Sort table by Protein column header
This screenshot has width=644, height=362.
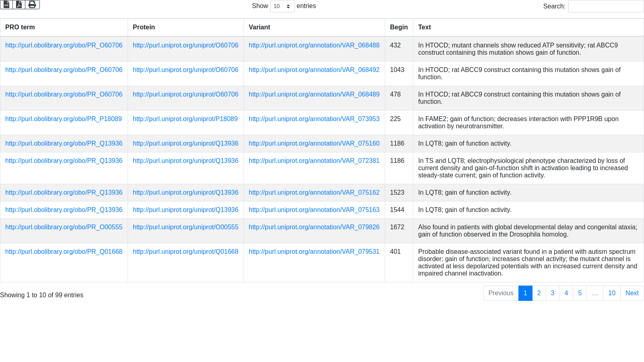144,27
